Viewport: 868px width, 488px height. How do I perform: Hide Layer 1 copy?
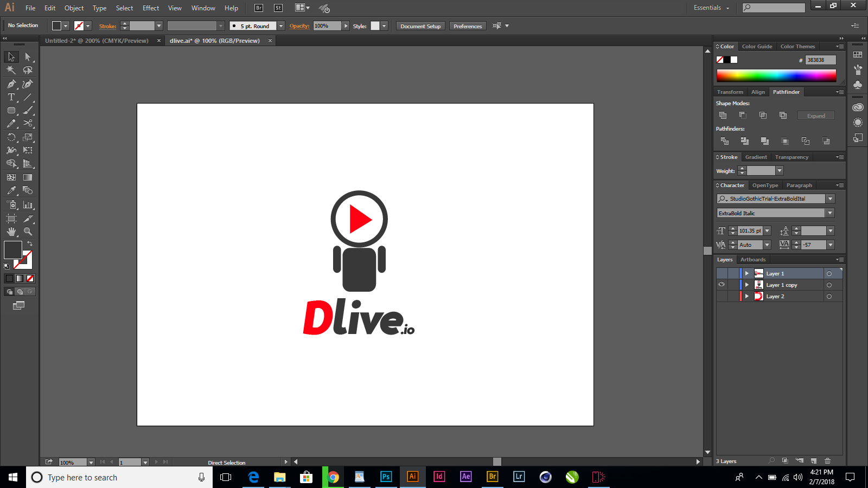pos(722,285)
